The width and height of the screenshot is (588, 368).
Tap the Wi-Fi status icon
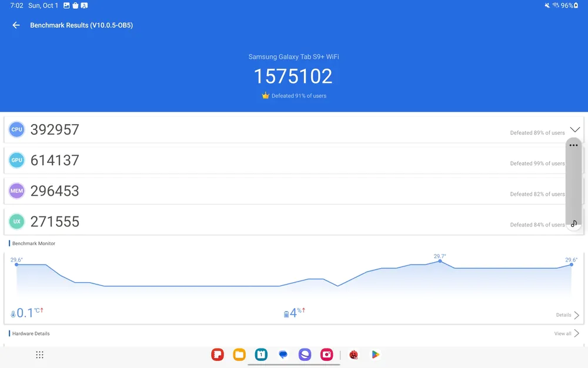coord(556,6)
